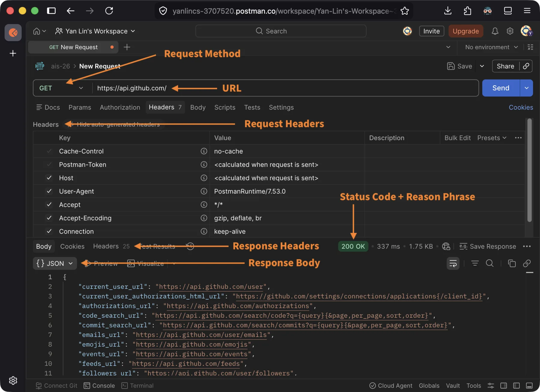Show info for Accept-Encoding header
540x392 pixels.
click(x=204, y=218)
